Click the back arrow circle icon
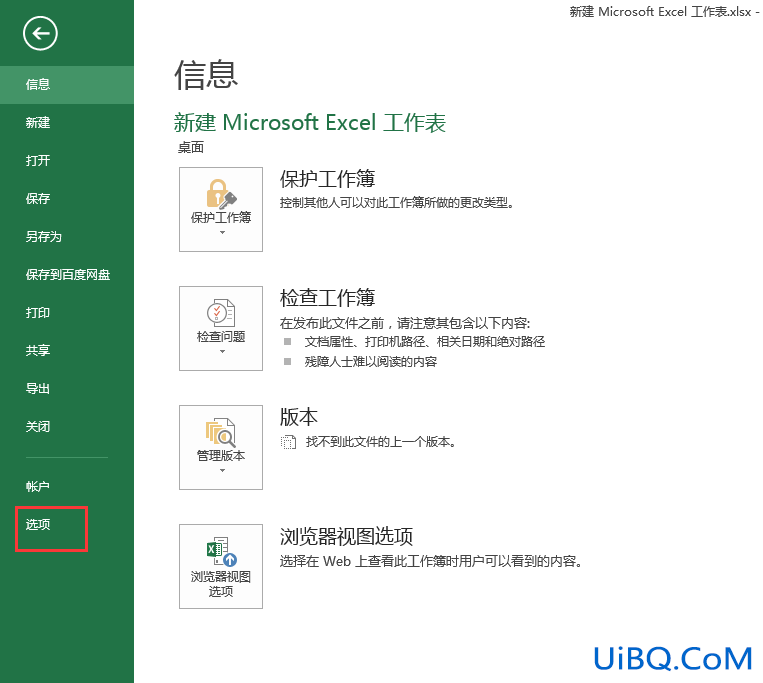763x683 pixels. pos(40,33)
